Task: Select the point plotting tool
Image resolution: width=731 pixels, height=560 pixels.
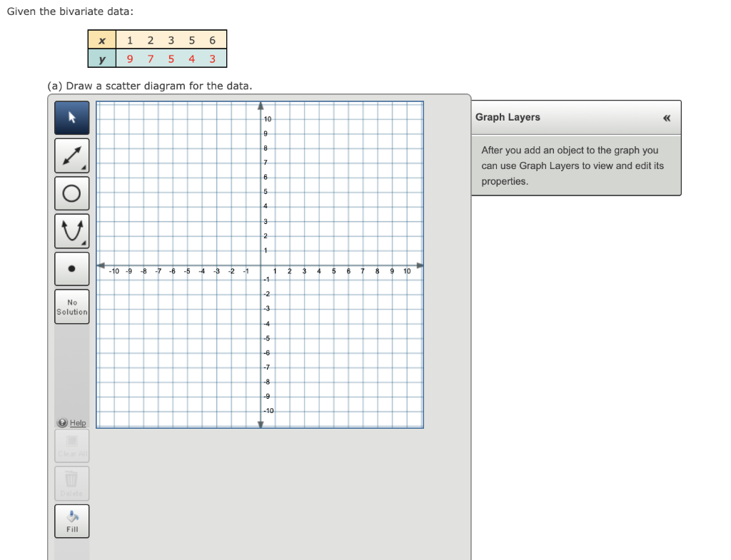Action: (x=72, y=269)
